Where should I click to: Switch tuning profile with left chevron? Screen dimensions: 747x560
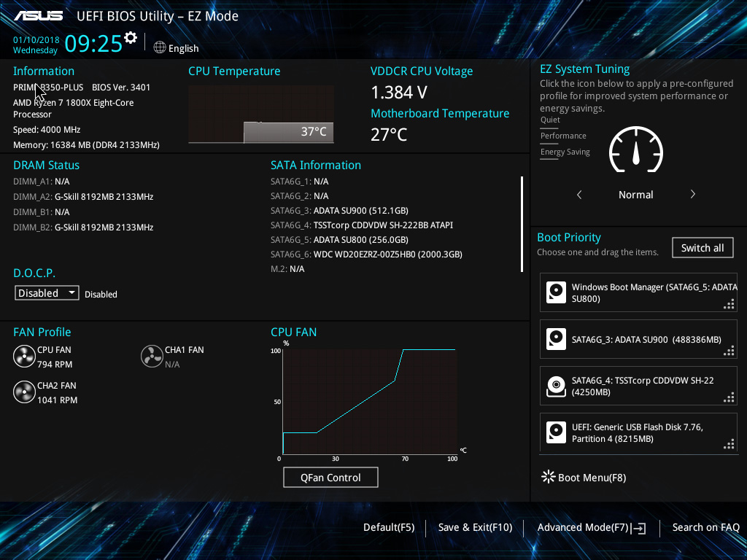tap(579, 194)
